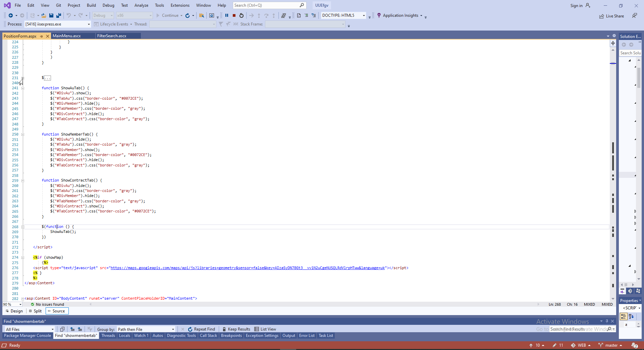644x350 pixels.
Task: Click the Find in Files folder icon
Action: click(202, 15)
